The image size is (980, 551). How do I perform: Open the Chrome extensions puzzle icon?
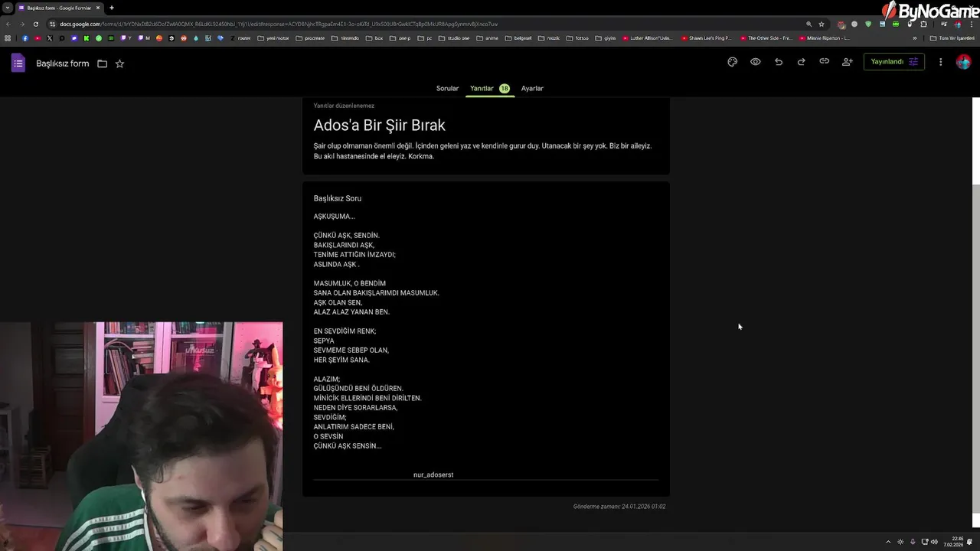(x=923, y=24)
